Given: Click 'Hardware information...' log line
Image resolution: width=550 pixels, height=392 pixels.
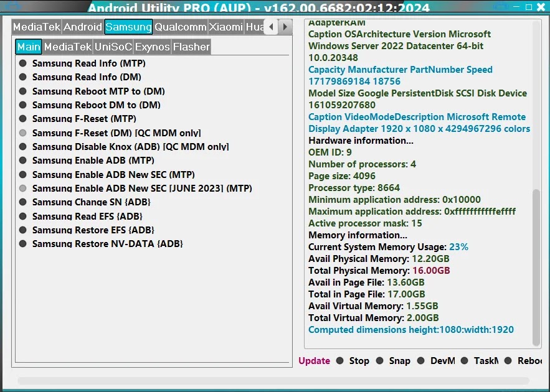Looking at the screenshot, I should coord(361,141).
